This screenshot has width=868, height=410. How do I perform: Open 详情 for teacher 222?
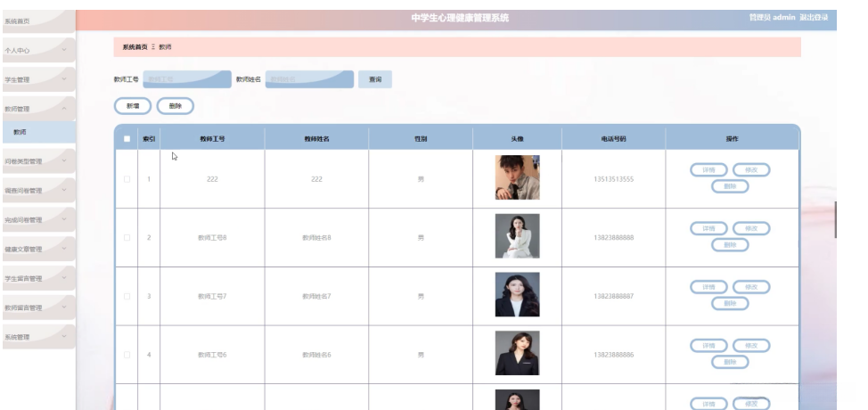[708, 170]
